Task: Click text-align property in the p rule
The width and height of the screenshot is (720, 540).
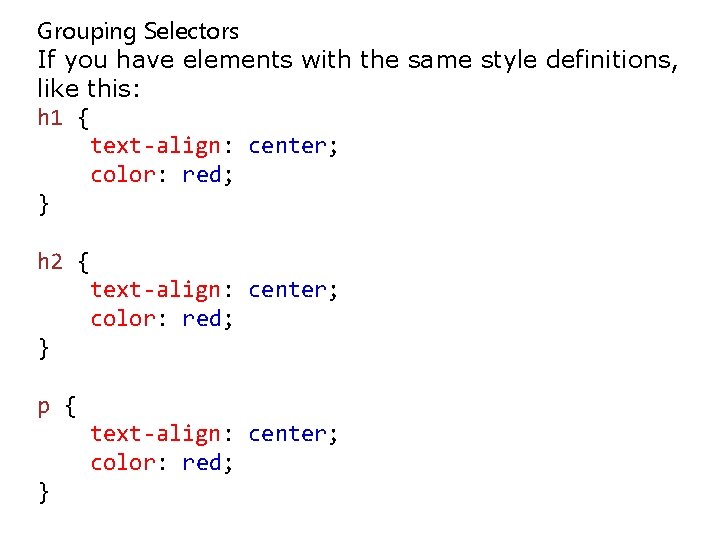Action: [155, 435]
